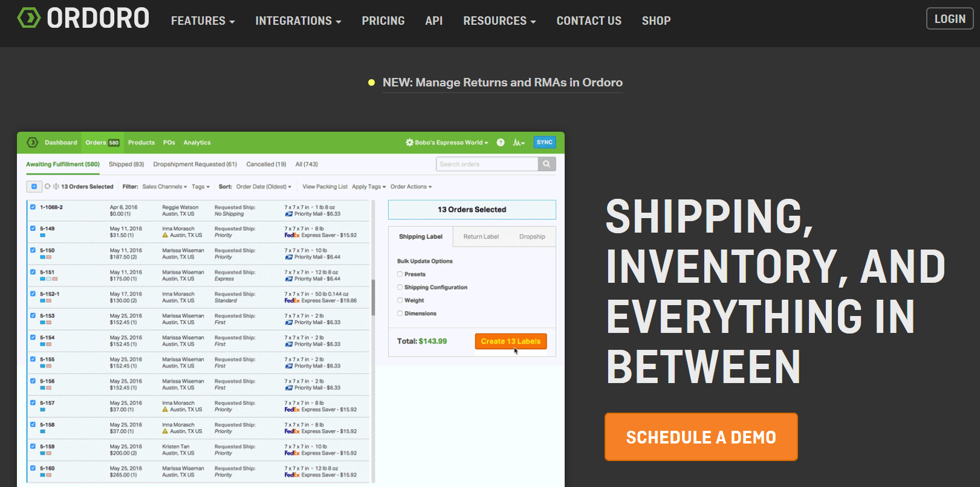The image size is (980, 487).
Task: Click the Ordoro logo in the header
Action: click(83, 18)
